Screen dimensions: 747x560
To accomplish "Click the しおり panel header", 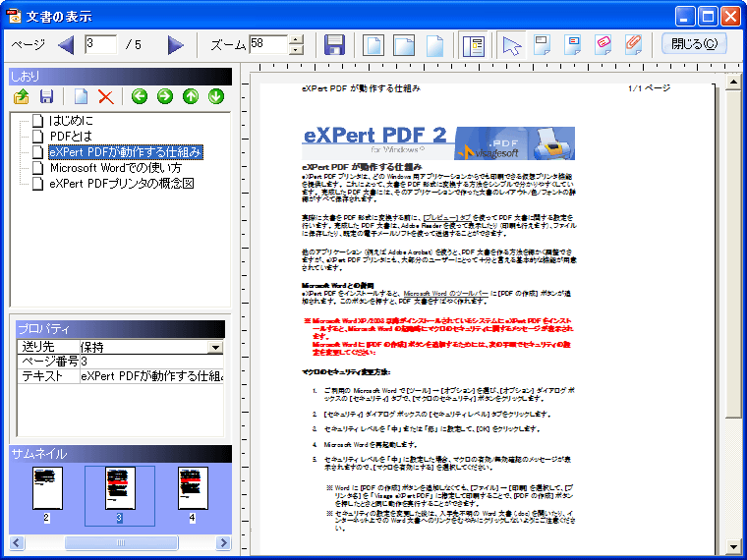I will point(120,77).
